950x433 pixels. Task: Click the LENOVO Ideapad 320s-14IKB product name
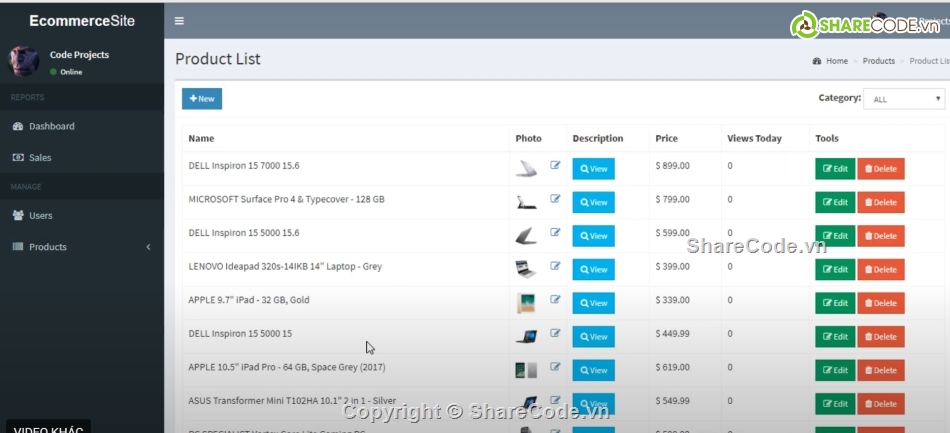(285, 266)
